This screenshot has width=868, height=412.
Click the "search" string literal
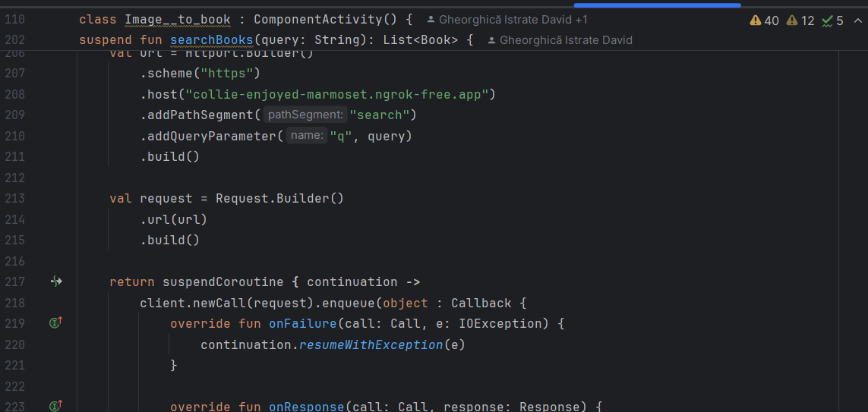pyautogui.click(x=379, y=115)
